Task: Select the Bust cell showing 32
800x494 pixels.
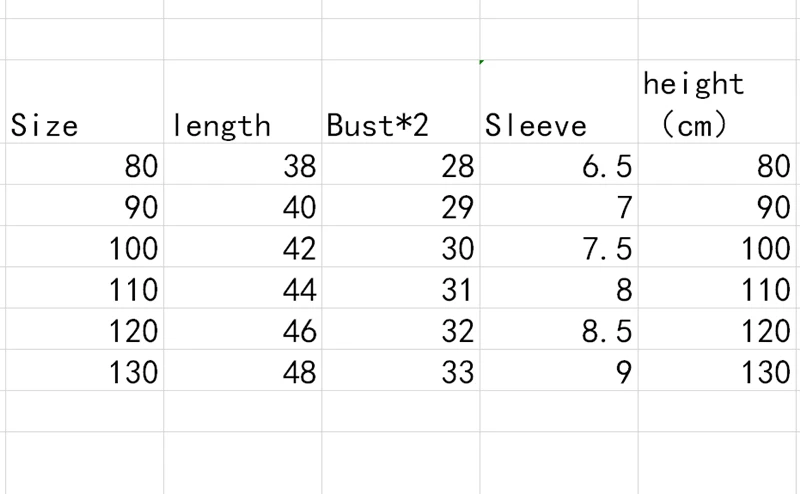Action: pos(401,329)
